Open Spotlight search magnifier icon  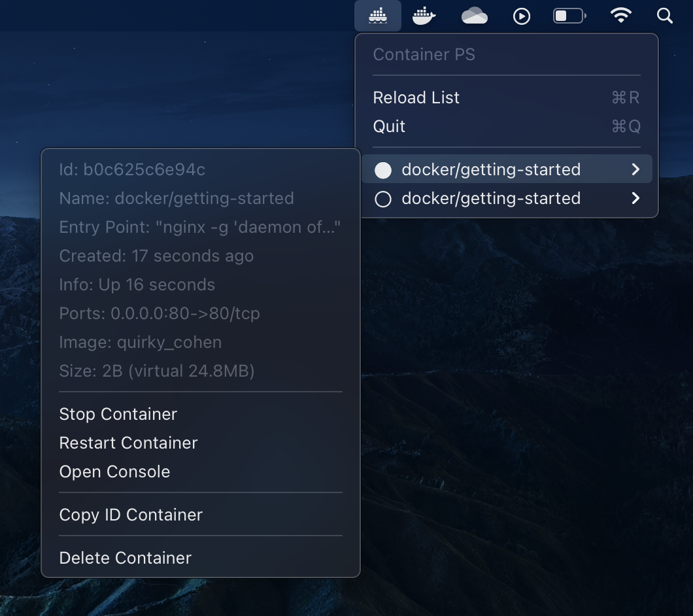pos(664,16)
